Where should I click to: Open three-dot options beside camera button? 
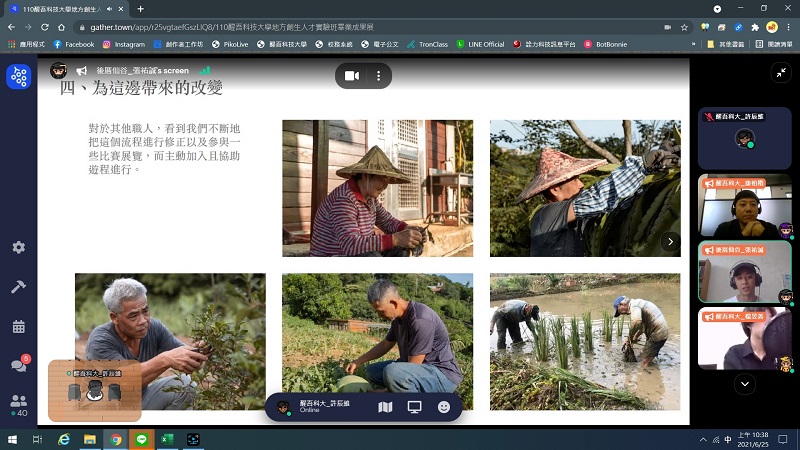pos(378,76)
